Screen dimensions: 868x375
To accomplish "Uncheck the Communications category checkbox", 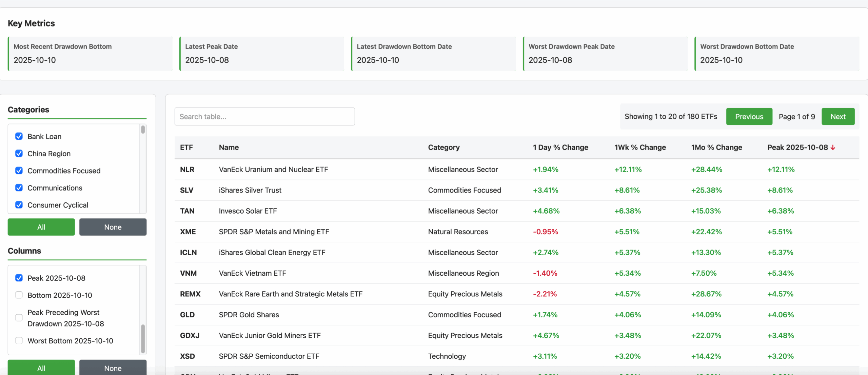I will [x=19, y=188].
